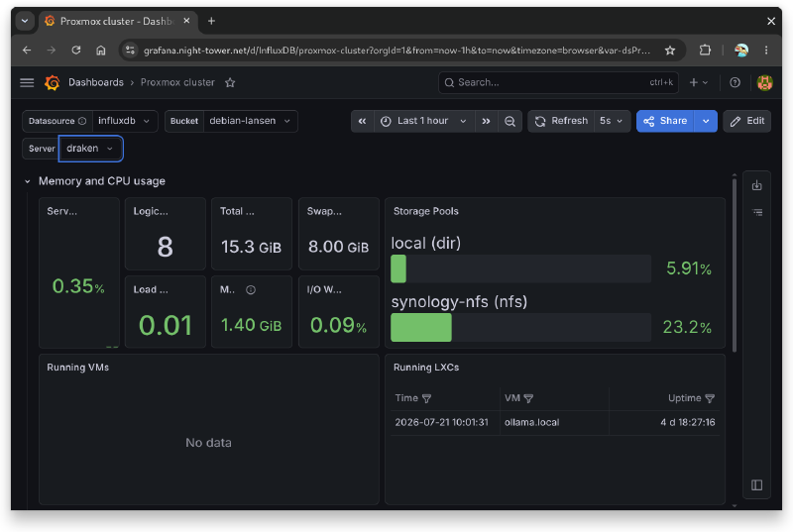Click the 0.09% I/O wait value
The image size is (793, 532).
(x=338, y=325)
